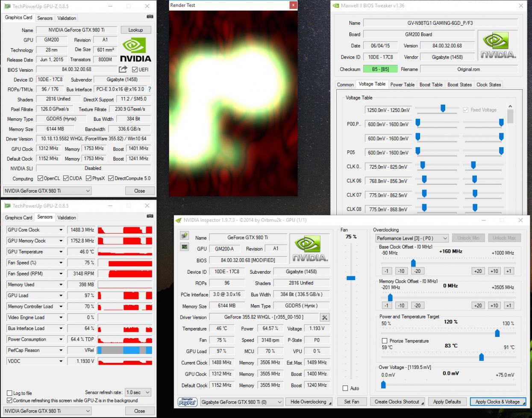Image resolution: width=532 pixels, height=418 pixels.
Task: Click Close button in top GPU-Z window
Action: [139, 191]
